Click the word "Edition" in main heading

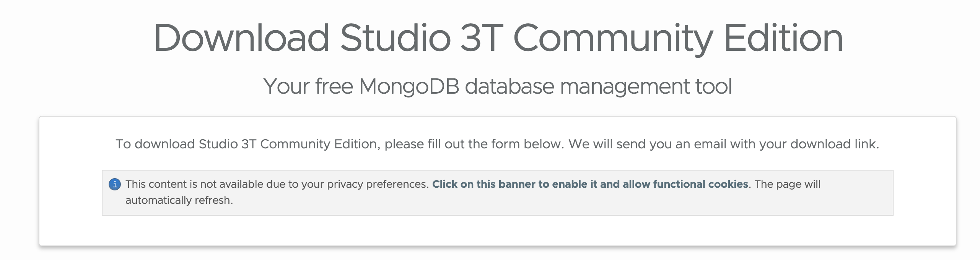tap(783, 38)
